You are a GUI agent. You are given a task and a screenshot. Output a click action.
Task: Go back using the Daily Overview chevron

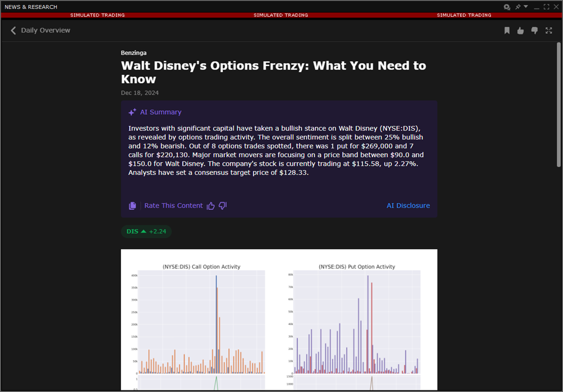pyautogui.click(x=14, y=30)
